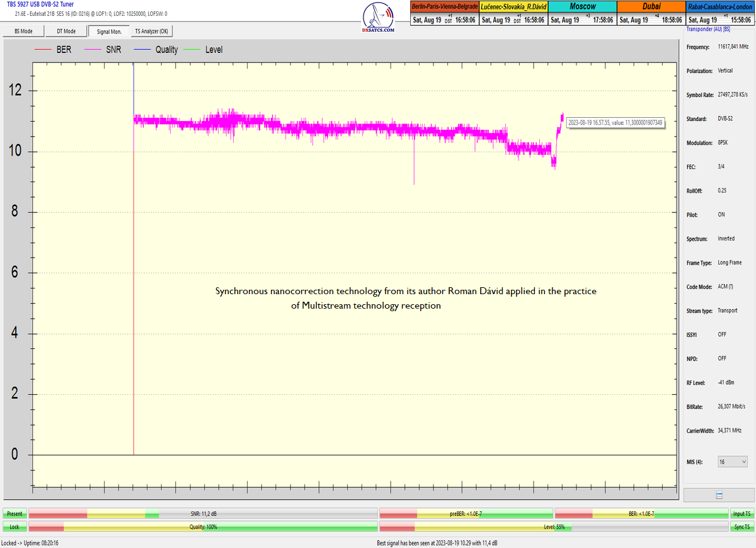Select the Signal Mon. tab
This screenshot has width=756, height=548.
109,31
